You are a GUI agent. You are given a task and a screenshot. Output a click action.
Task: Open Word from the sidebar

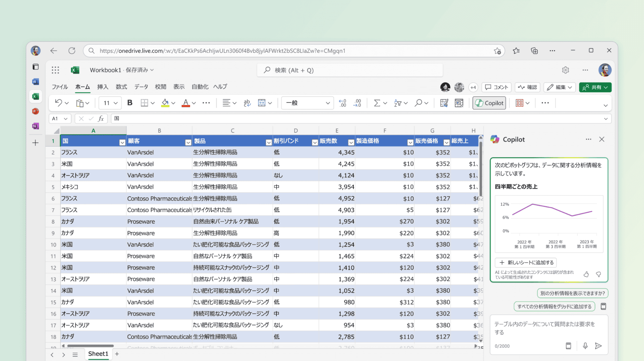tap(35, 82)
